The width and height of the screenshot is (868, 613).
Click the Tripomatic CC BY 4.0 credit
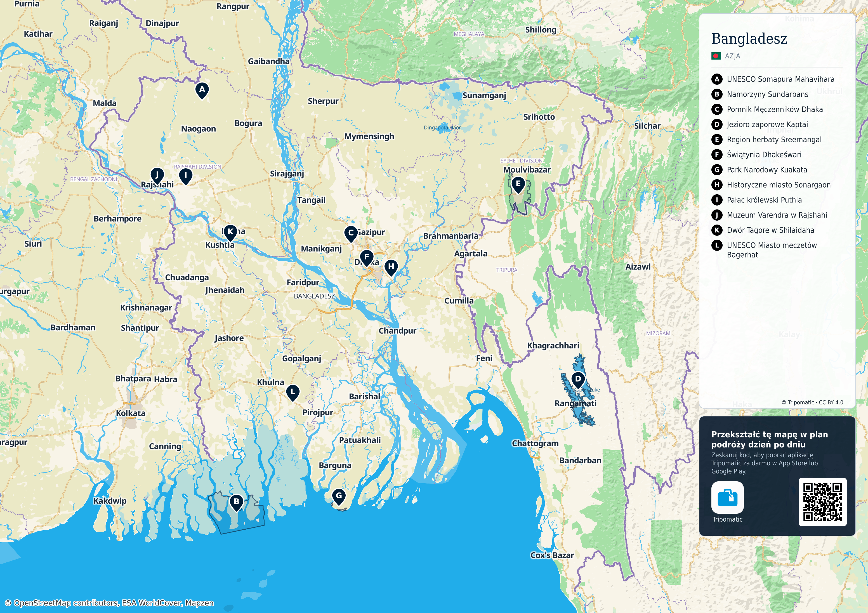812,402
